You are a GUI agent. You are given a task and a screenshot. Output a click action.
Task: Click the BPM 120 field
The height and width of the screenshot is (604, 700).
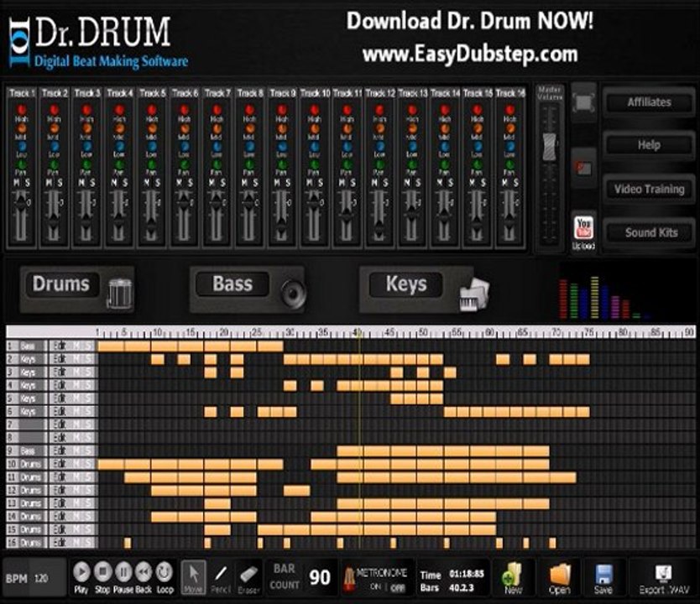[34, 578]
